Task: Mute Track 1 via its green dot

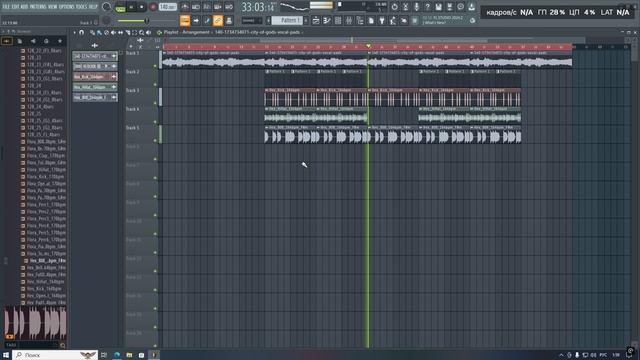Action: [x=155, y=66]
